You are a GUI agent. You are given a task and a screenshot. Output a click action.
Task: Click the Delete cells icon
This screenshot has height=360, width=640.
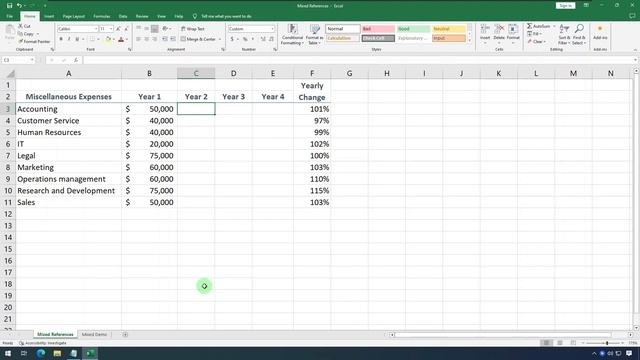pyautogui.click(x=499, y=29)
